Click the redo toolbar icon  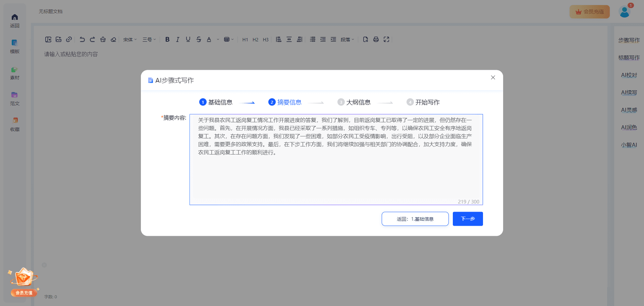(x=93, y=39)
